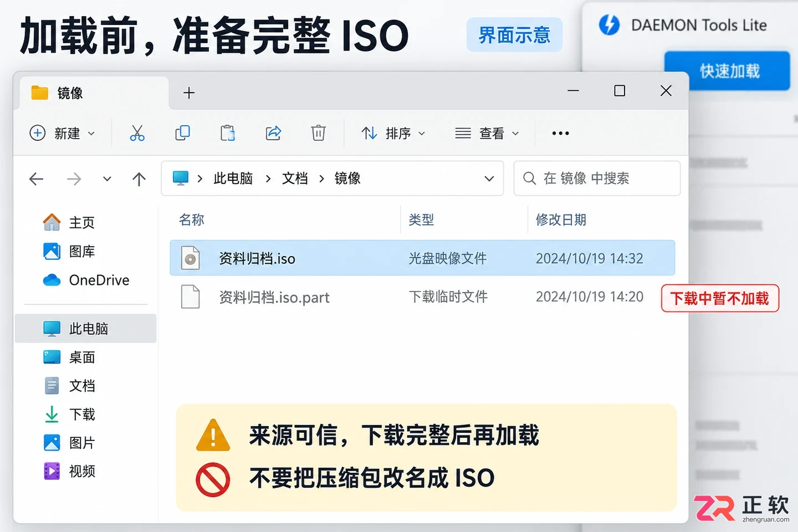Screen dimensions: 798x532
Task: Click 此电脑 in the breadcrumb path
Action: 233,178
